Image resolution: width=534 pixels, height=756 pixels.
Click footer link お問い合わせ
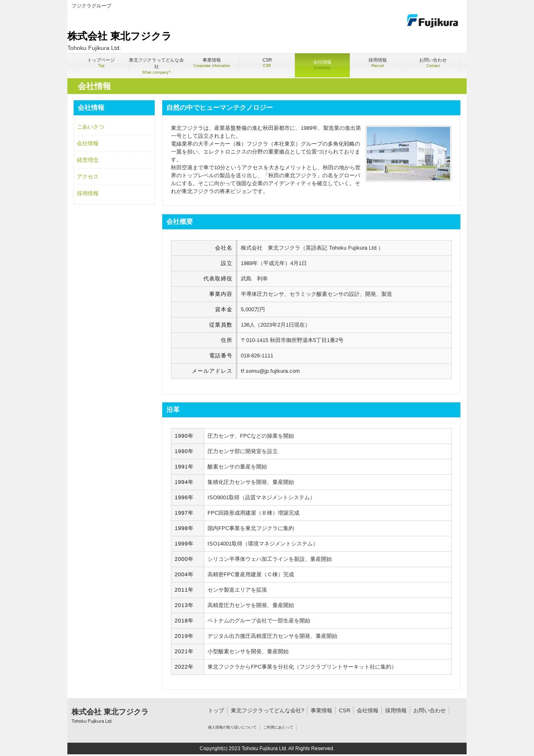click(430, 711)
